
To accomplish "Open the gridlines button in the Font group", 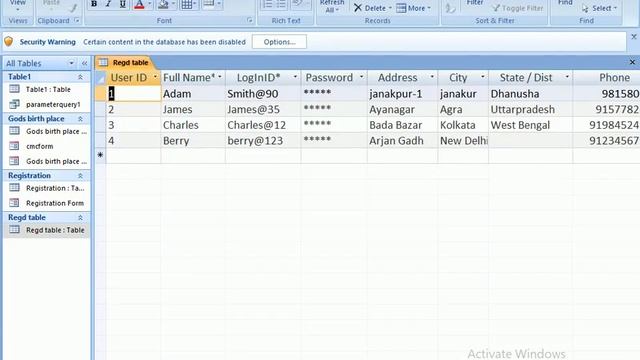I will pyautogui.click(x=187, y=4).
